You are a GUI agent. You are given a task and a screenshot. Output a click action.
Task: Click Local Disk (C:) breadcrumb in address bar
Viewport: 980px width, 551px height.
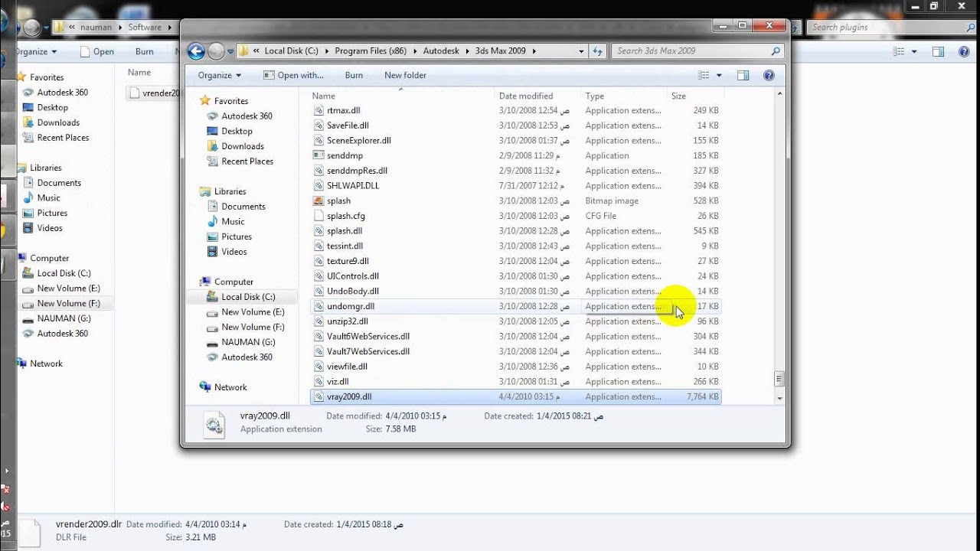291,51
